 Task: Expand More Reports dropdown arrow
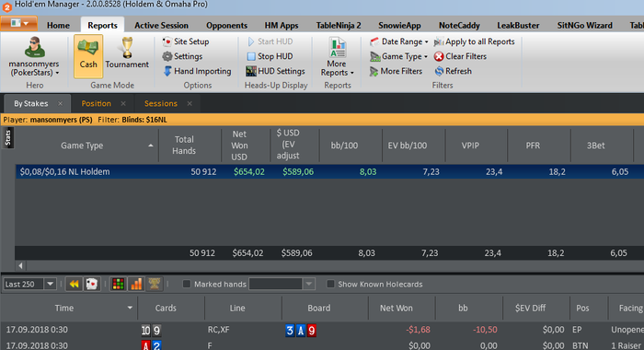352,73
